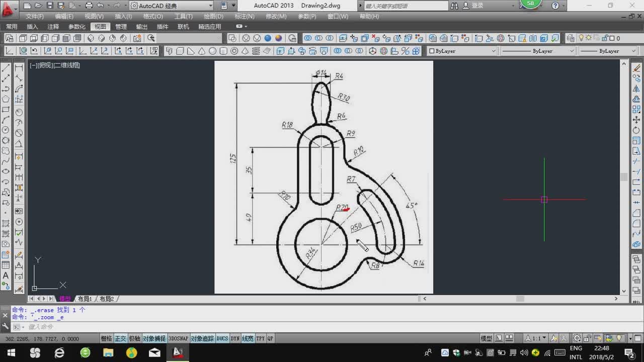This screenshot has height=362, width=644.
Task: Click the 俯视 view label in viewport
Action: pyautogui.click(x=45, y=65)
